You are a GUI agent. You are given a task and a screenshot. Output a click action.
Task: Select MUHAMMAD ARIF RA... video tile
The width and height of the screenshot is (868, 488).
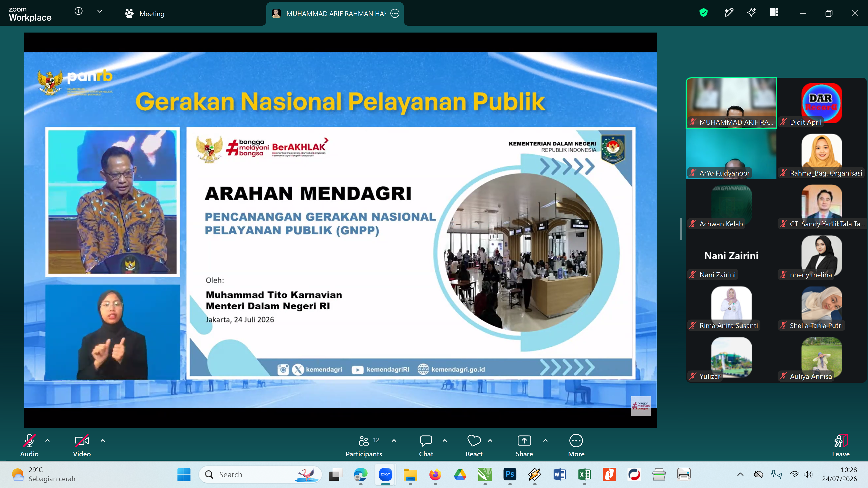[731, 103]
